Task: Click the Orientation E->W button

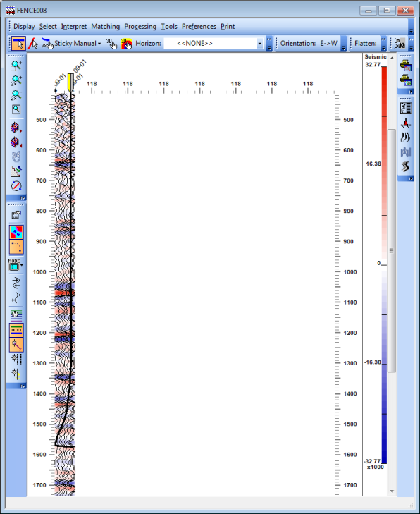Action: click(309, 43)
